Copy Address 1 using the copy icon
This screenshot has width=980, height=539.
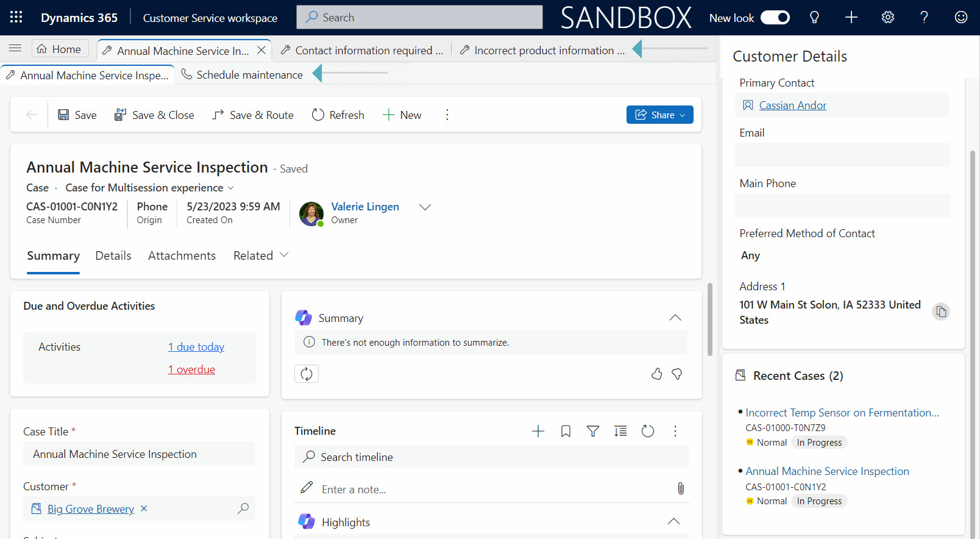click(x=941, y=312)
